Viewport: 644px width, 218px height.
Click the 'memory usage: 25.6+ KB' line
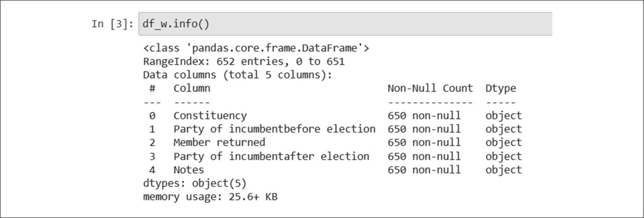pyautogui.click(x=210, y=197)
